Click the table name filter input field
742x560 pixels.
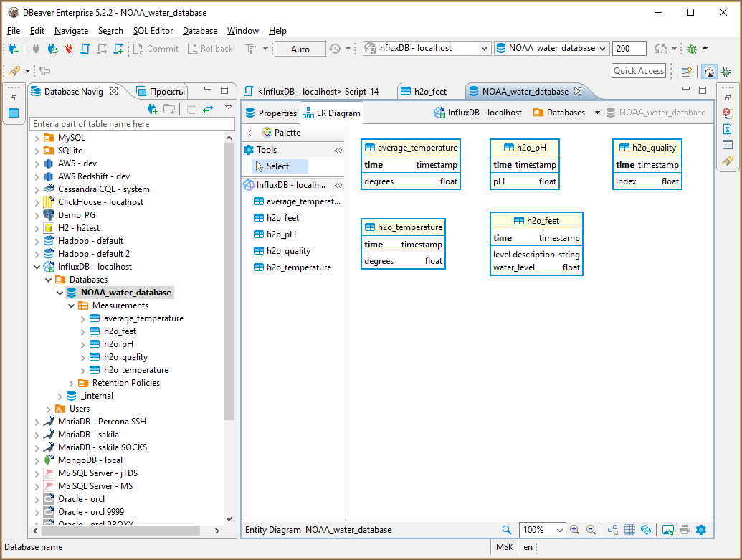[133, 124]
